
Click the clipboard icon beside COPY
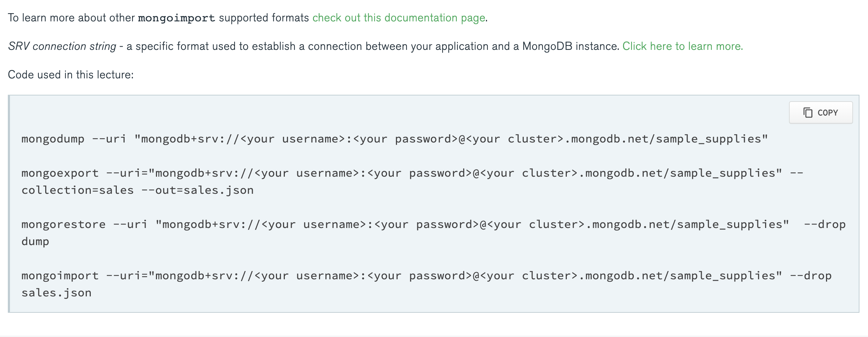808,113
